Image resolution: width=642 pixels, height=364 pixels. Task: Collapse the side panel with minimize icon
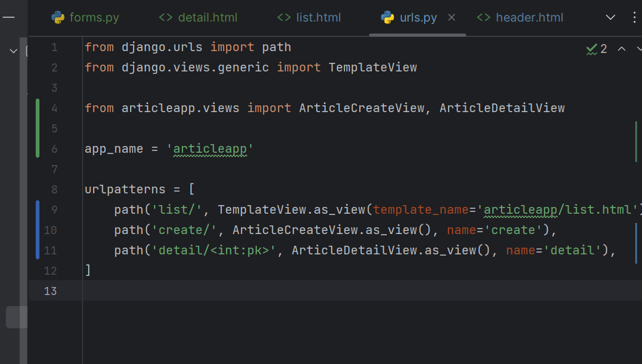[x=9, y=17]
